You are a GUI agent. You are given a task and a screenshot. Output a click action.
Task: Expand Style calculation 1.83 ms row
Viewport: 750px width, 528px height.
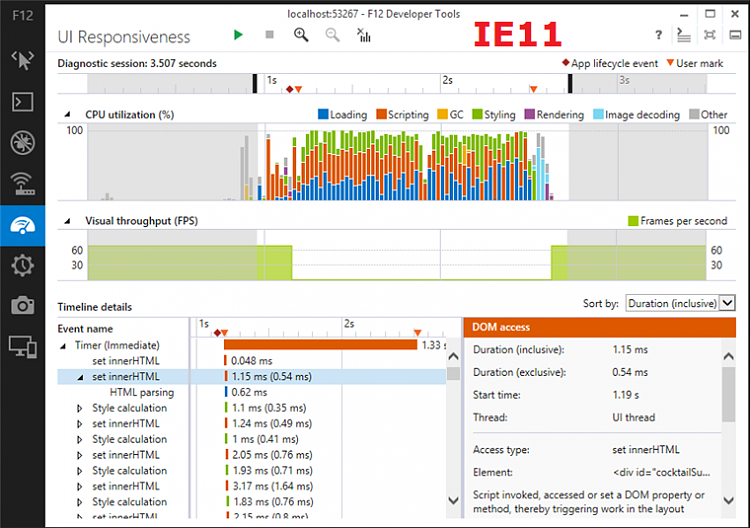[x=79, y=502]
